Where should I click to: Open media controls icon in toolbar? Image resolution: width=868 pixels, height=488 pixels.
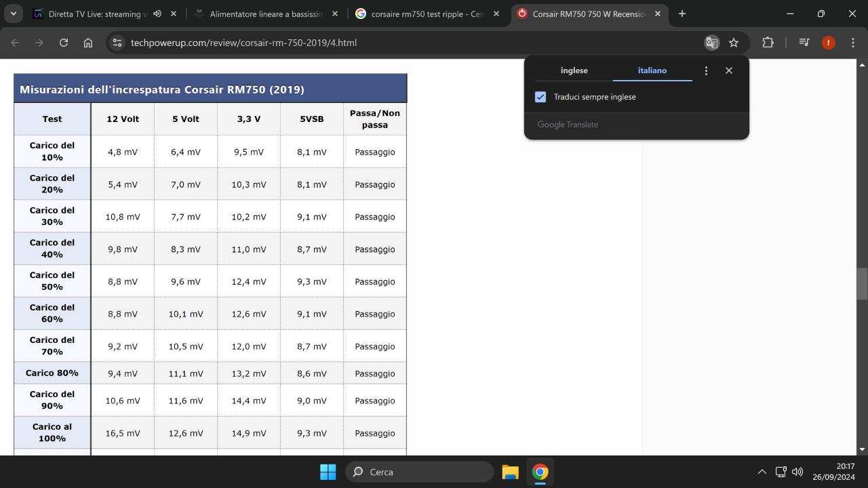(804, 43)
